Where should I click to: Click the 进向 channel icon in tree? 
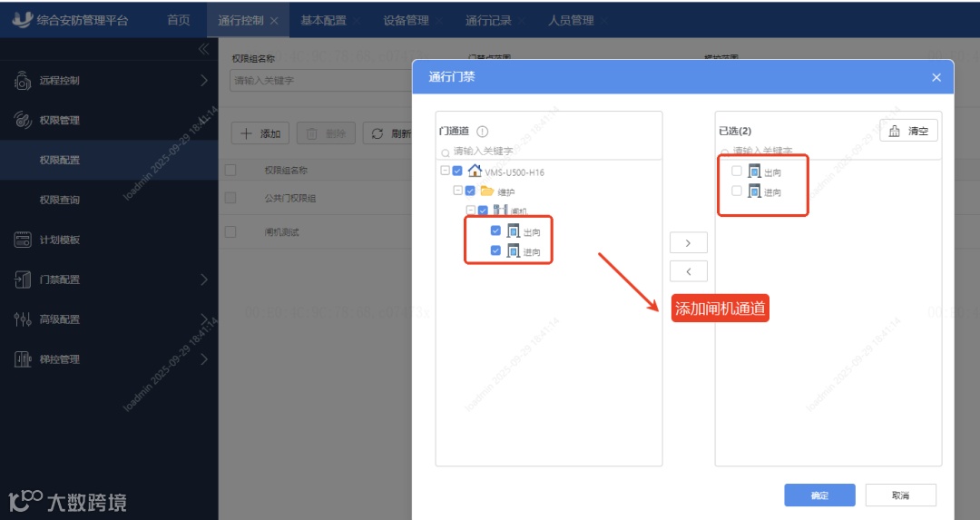click(x=513, y=251)
